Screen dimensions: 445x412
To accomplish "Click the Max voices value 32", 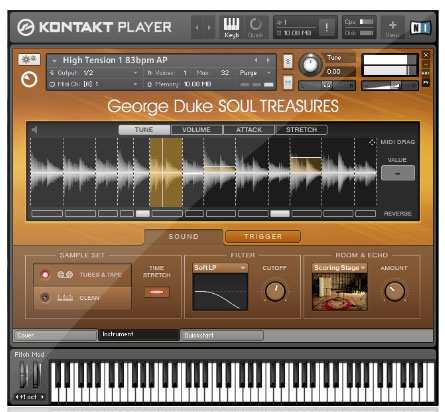I will [x=225, y=73].
